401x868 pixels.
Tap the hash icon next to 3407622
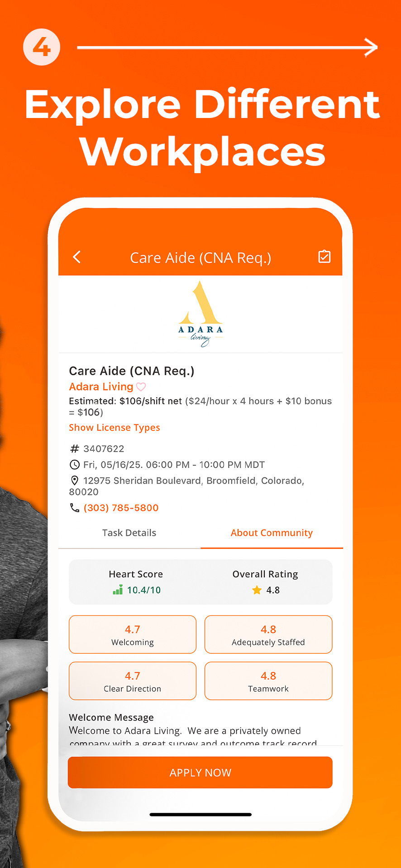[75, 449]
